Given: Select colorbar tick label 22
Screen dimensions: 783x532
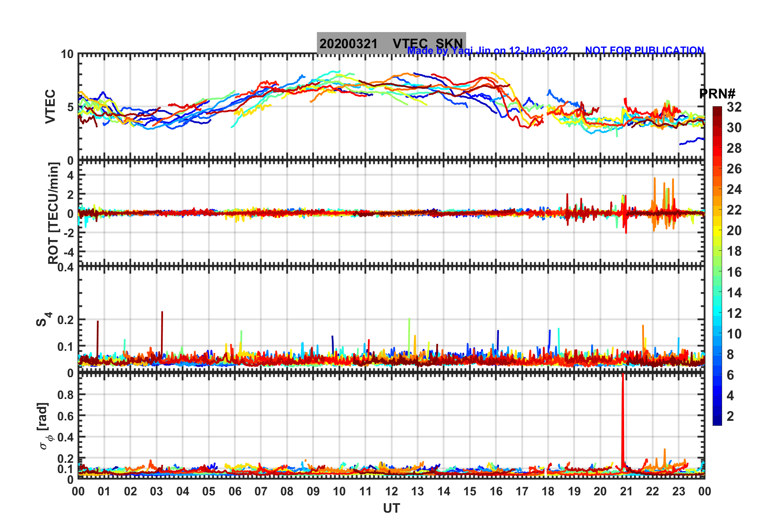Looking at the screenshot, I should (734, 210).
